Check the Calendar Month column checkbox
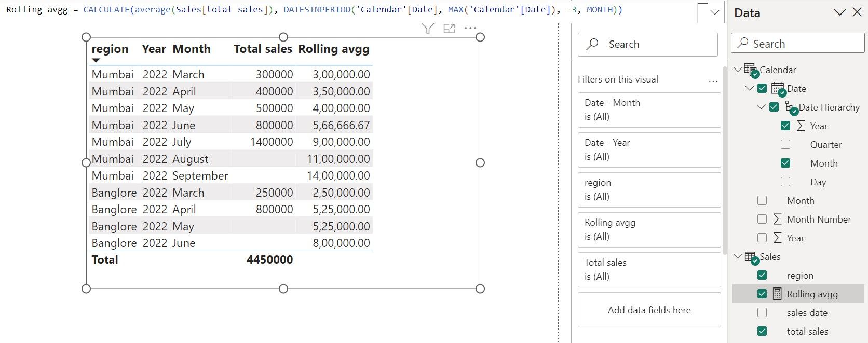Screen dimensions: 868x343 pyautogui.click(x=762, y=201)
